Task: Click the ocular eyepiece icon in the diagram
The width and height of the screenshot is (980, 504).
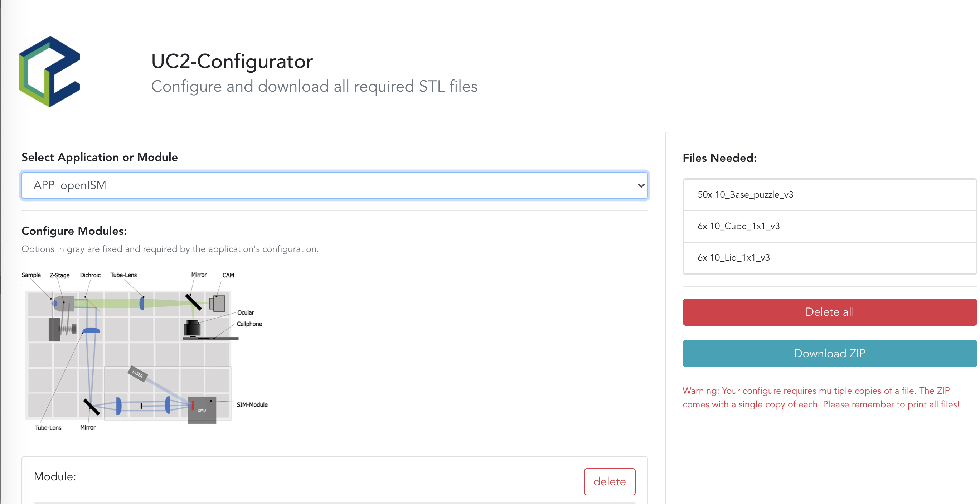Action: point(193,328)
